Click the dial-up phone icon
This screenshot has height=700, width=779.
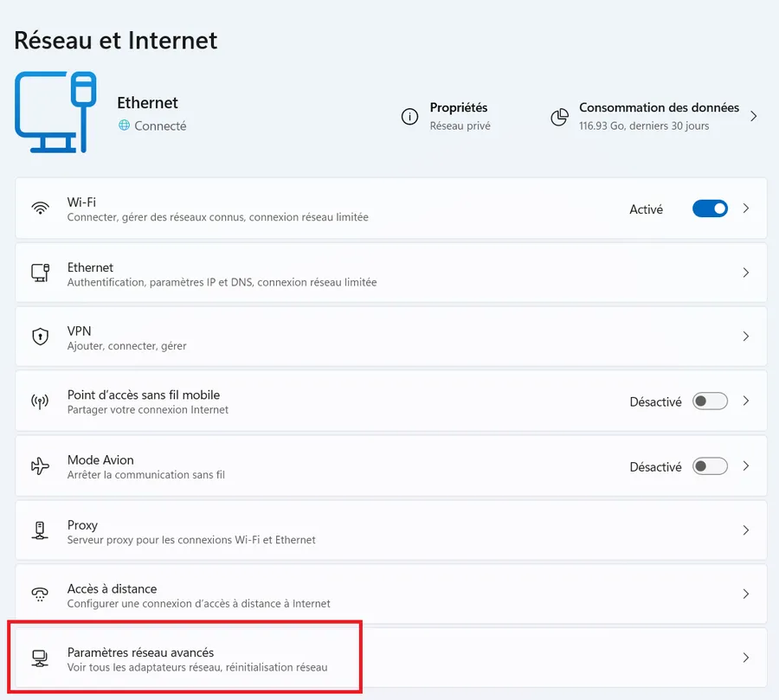click(x=40, y=594)
